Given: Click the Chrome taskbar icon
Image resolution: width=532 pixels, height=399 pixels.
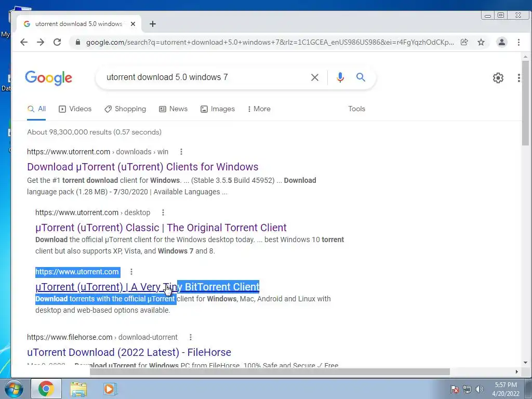Looking at the screenshot, I should tap(46, 389).
